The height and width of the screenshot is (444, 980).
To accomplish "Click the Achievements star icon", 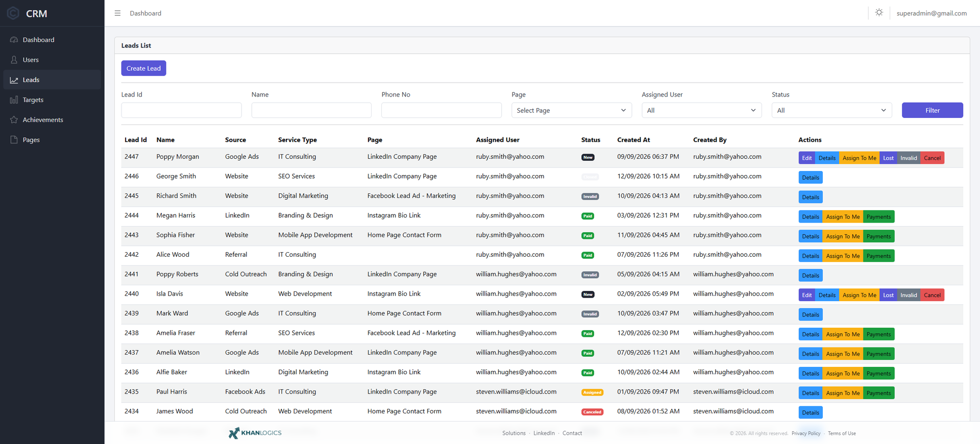I will point(14,120).
